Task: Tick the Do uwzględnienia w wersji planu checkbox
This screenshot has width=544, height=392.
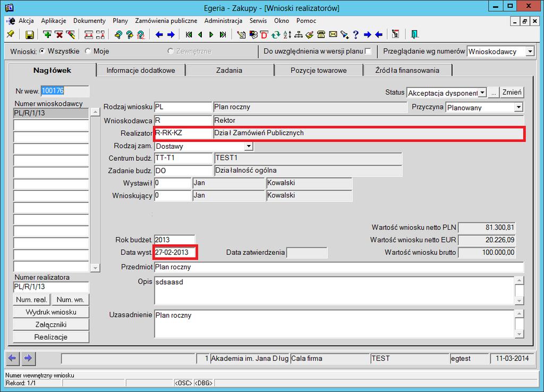Action: [x=368, y=52]
